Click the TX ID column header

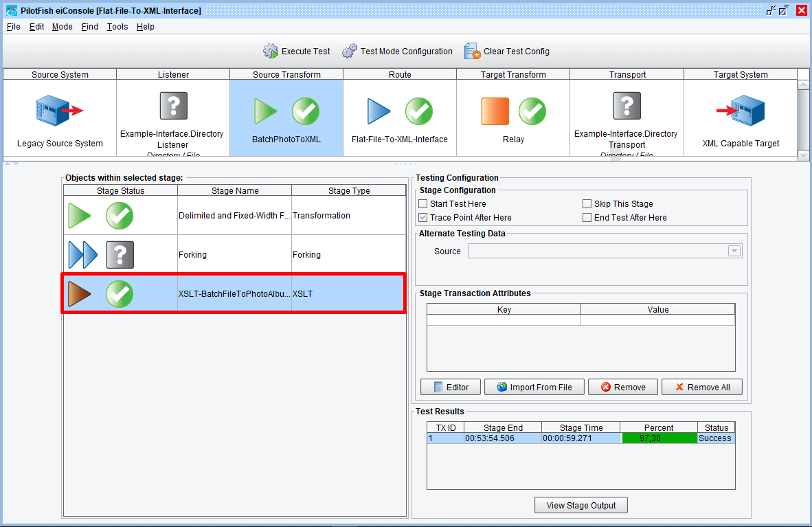click(446, 427)
